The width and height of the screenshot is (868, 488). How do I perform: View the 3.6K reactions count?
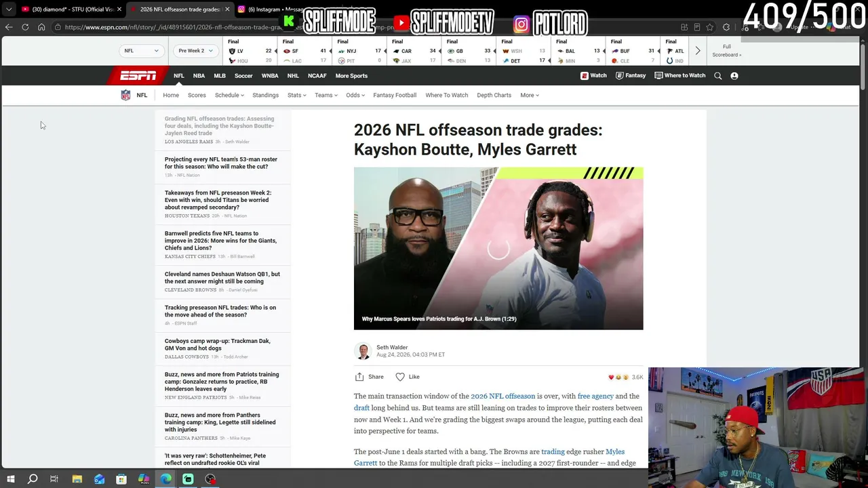[625, 378]
